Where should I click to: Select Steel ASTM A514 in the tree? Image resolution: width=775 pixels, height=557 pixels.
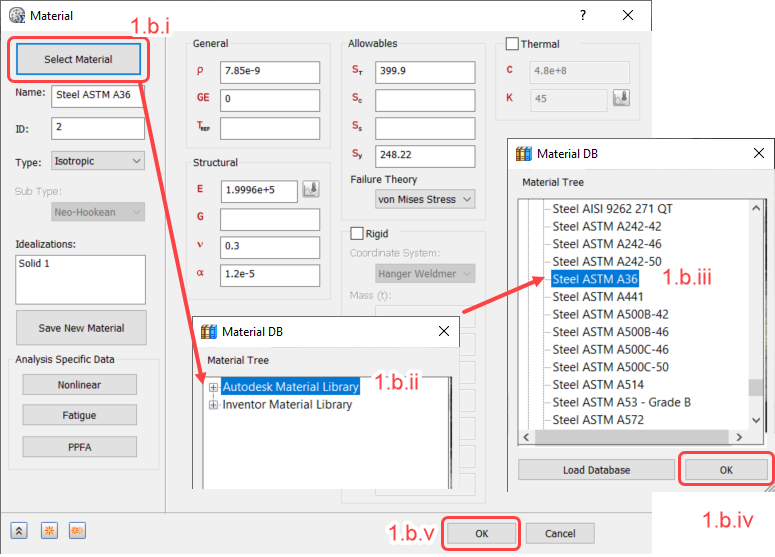(598, 385)
